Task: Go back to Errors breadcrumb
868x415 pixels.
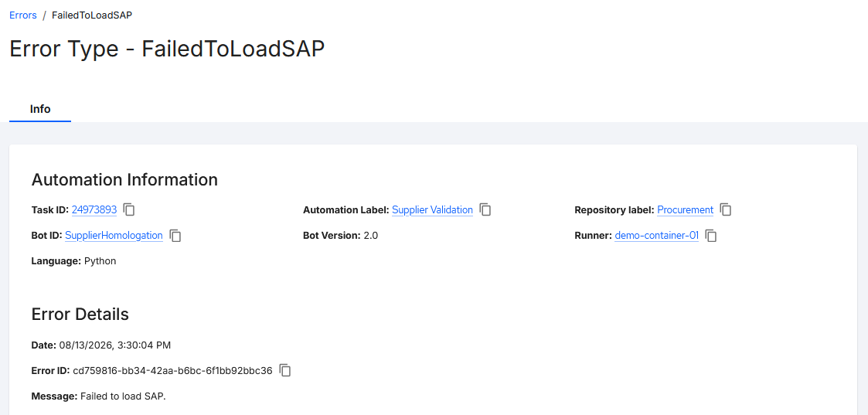Action: 22,15
